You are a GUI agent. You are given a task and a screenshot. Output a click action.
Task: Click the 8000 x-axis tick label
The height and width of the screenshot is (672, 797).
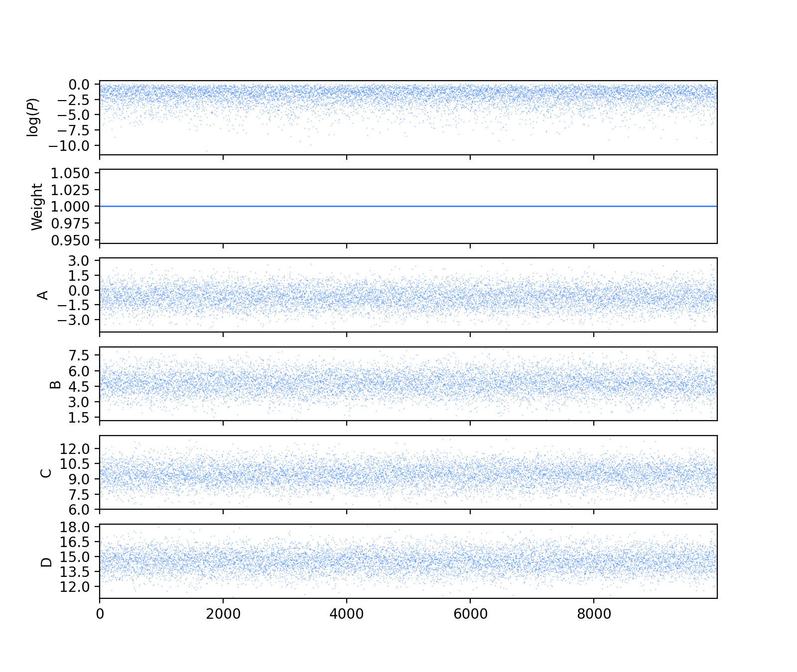click(x=594, y=614)
